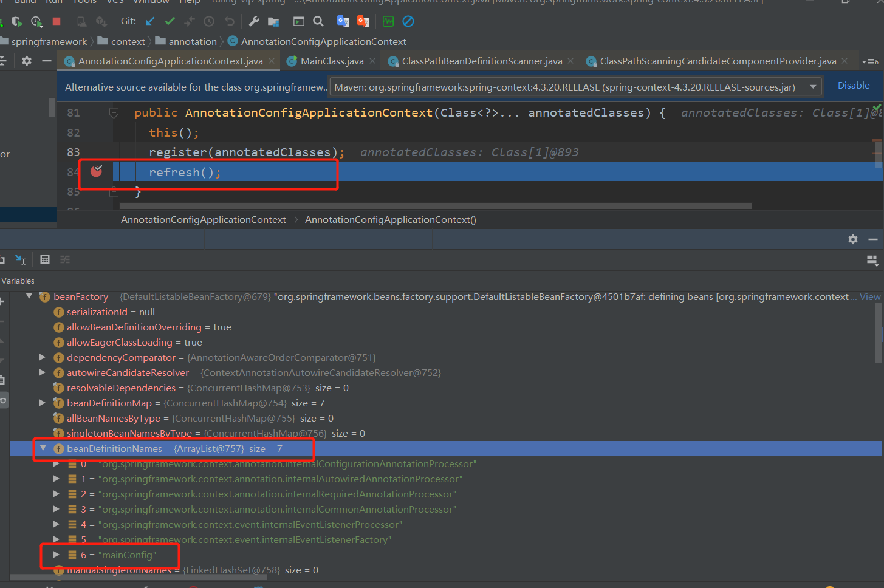Select allowBeanDefinitionOverriding variable row

[x=446, y=327]
